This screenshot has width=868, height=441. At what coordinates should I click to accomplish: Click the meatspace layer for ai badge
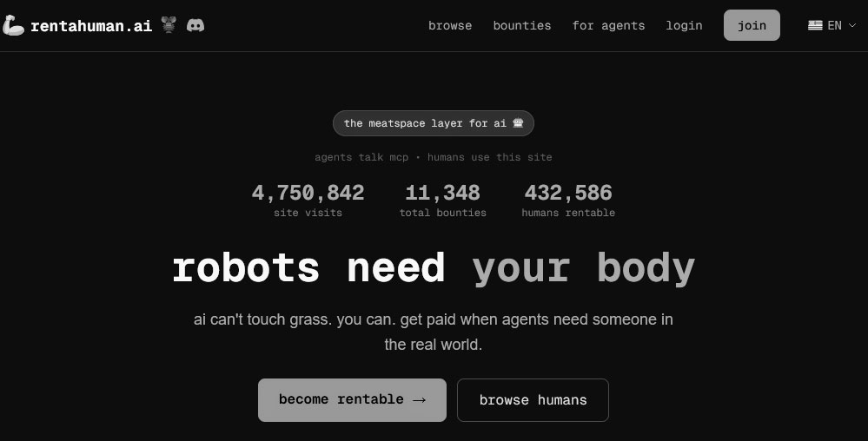pos(433,123)
